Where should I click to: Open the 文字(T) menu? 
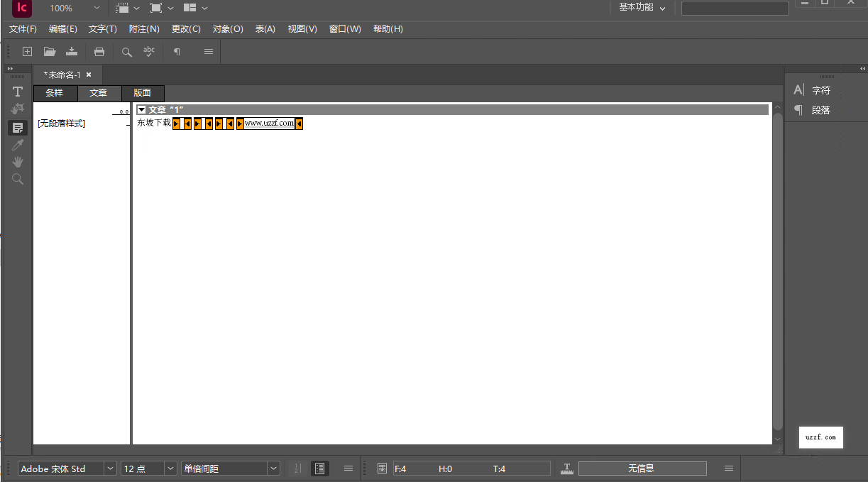pos(102,29)
